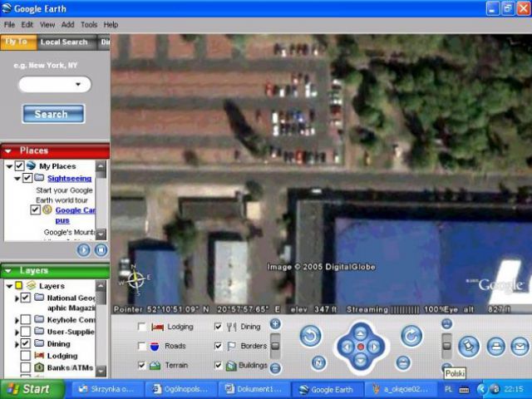Click the rotate clockwise navigation button
The height and width of the screenshot is (399, 532).
(x=411, y=336)
